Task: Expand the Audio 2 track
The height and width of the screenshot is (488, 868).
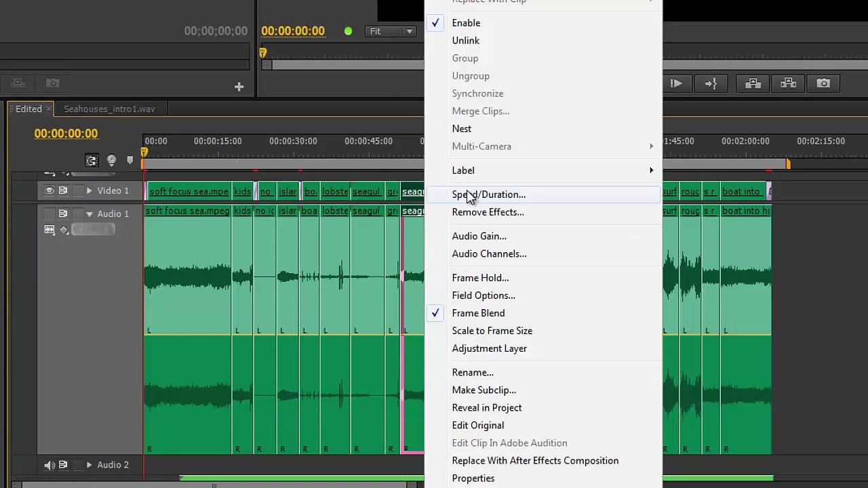Action: [89, 465]
